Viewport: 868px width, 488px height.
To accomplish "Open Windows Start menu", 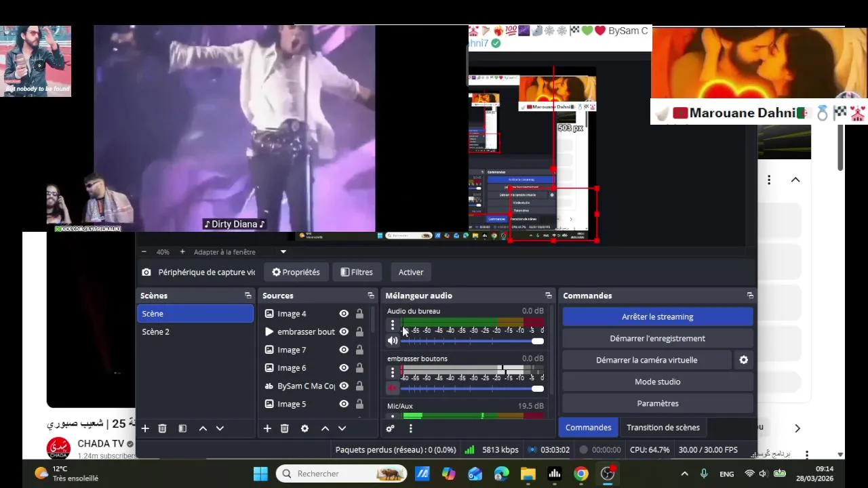I will pyautogui.click(x=260, y=474).
